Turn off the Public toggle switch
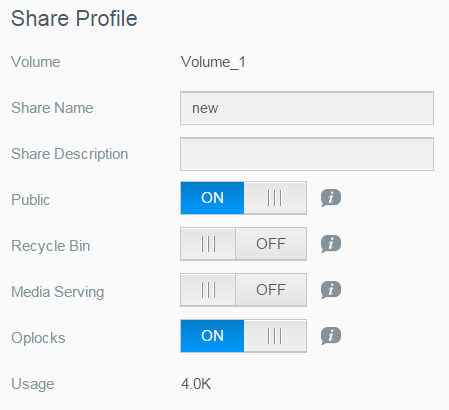The width and height of the screenshot is (449, 410). pos(243,198)
